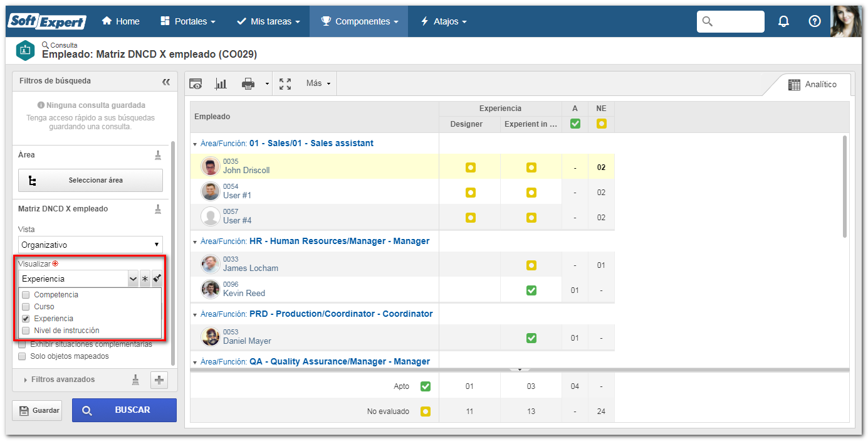Check the Competencia option

[26, 295]
